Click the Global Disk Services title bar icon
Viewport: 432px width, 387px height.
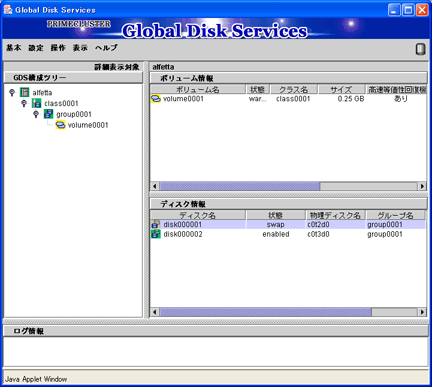click(x=8, y=10)
